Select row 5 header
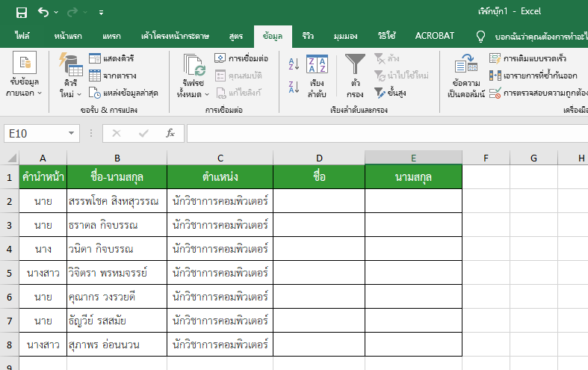Screen dimensions: 588x370 pos(10,273)
